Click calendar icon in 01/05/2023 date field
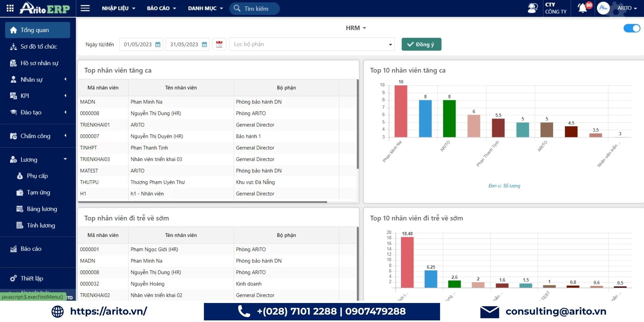The height and width of the screenshot is (322, 644). pyautogui.click(x=158, y=44)
